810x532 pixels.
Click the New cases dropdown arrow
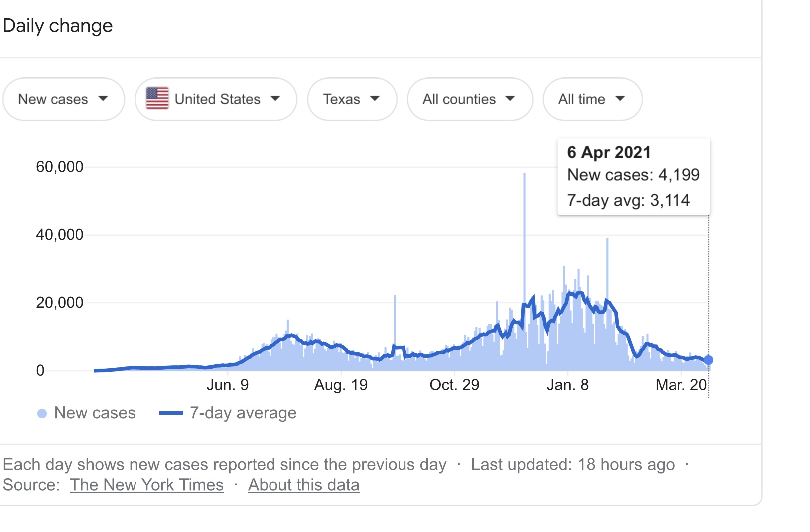click(x=103, y=99)
